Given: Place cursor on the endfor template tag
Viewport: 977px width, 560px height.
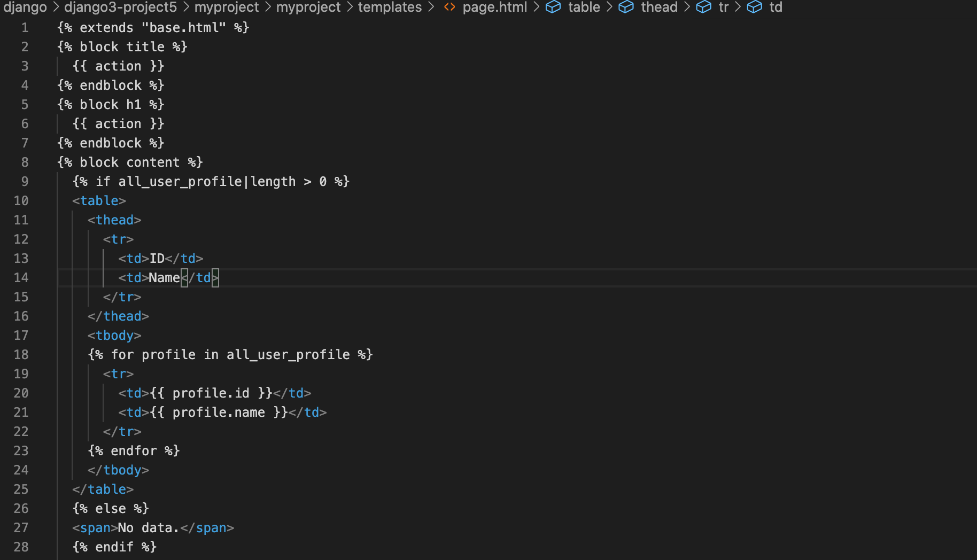Looking at the screenshot, I should [x=133, y=450].
